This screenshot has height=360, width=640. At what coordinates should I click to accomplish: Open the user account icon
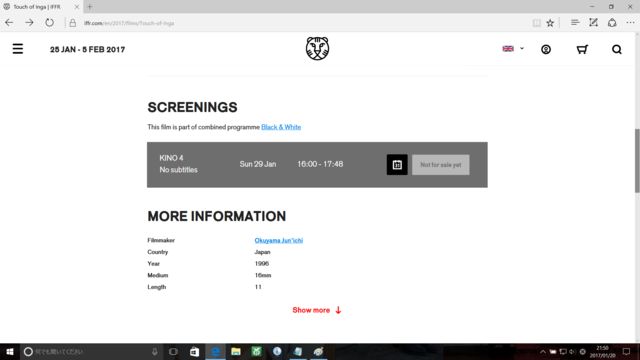click(546, 49)
